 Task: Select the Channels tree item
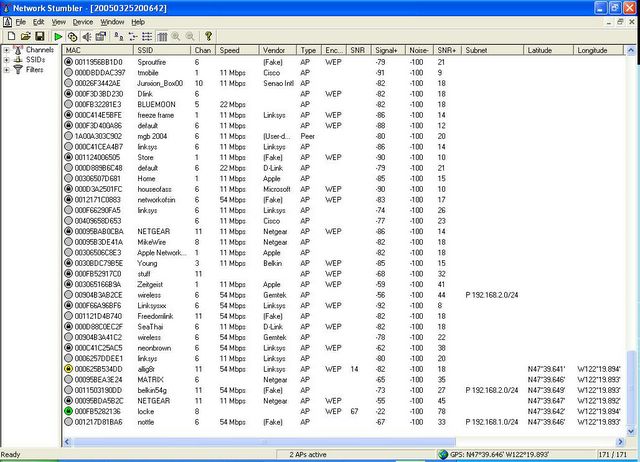(x=40, y=50)
